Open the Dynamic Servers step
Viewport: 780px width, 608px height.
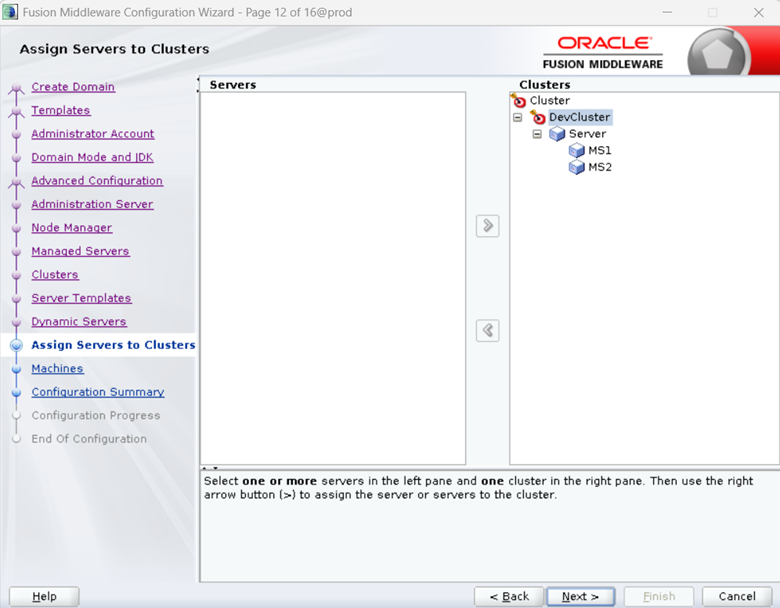pyautogui.click(x=79, y=321)
